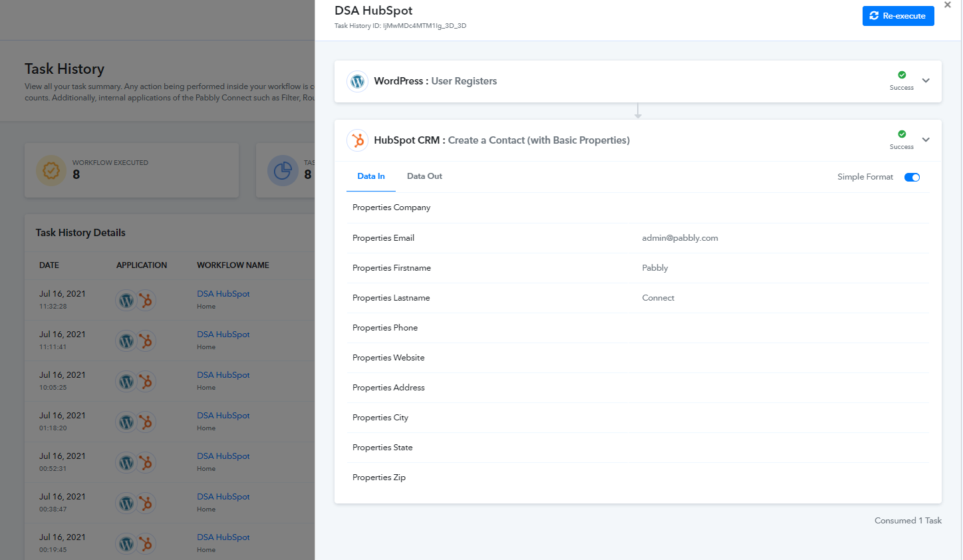Click the Properties Website label
Viewport: 963px width, 560px height.
click(x=388, y=358)
